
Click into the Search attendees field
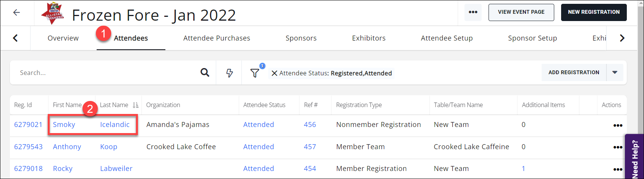107,73
